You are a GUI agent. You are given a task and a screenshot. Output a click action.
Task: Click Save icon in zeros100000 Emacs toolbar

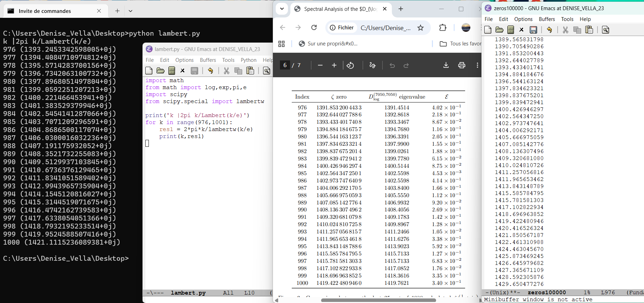(533, 30)
